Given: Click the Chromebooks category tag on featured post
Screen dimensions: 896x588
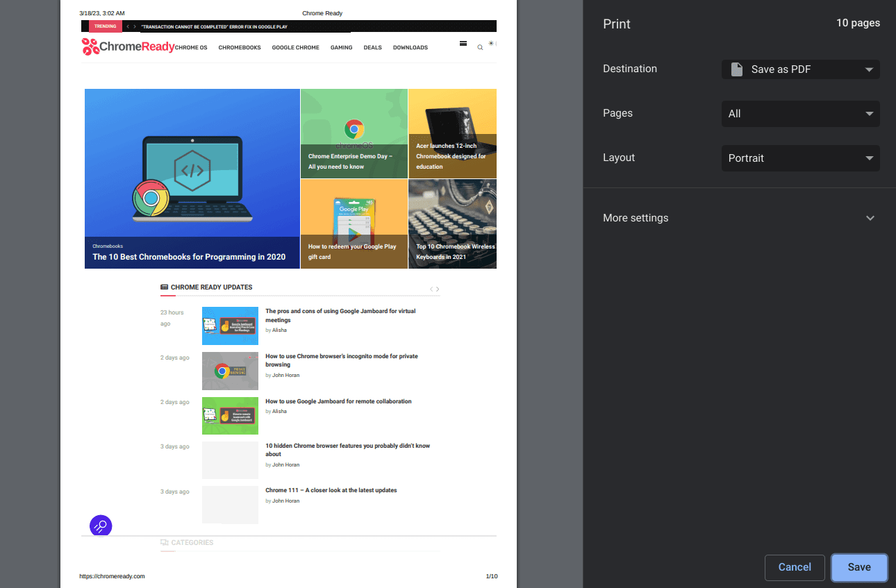Looking at the screenshot, I should pyautogui.click(x=108, y=246).
